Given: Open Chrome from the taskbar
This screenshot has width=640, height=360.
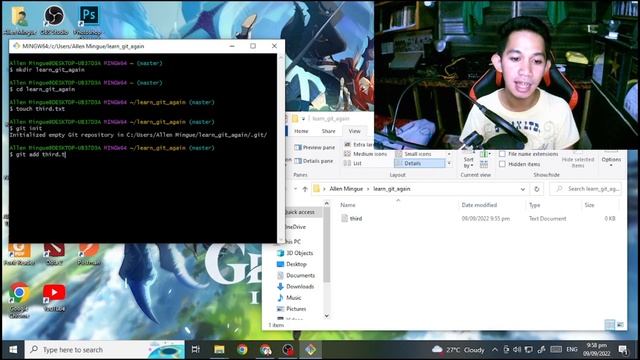Looking at the screenshot, I should coord(242,350).
